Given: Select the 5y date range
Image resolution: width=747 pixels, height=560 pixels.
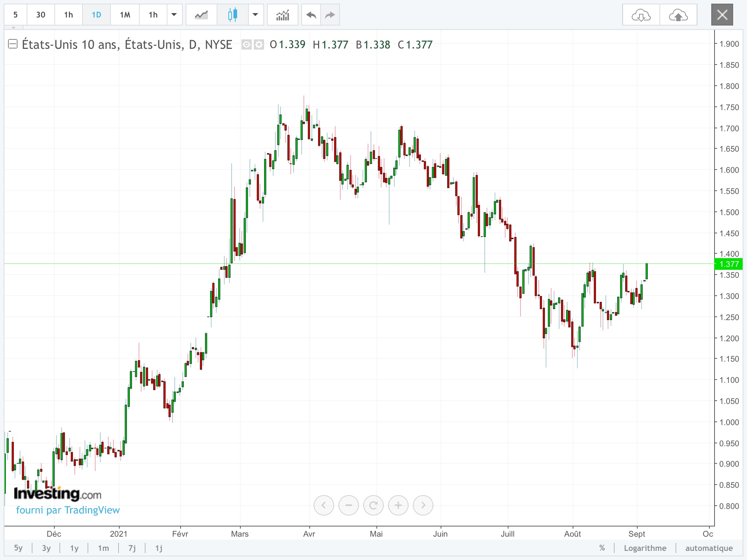Looking at the screenshot, I should [18, 548].
